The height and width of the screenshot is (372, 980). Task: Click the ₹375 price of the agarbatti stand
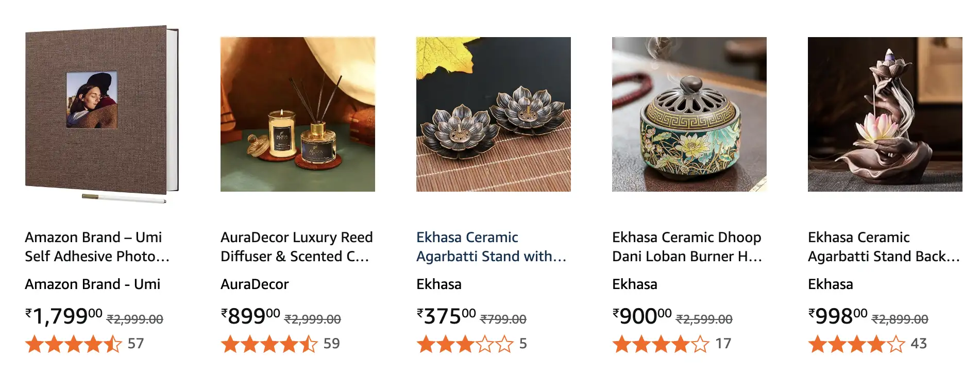tap(446, 316)
